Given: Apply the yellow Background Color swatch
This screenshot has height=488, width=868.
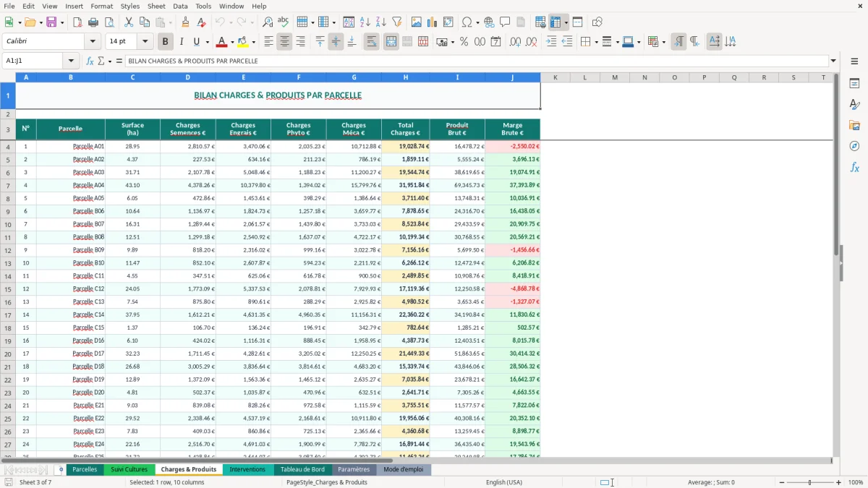Looking at the screenshot, I should [x=243, y=42].
